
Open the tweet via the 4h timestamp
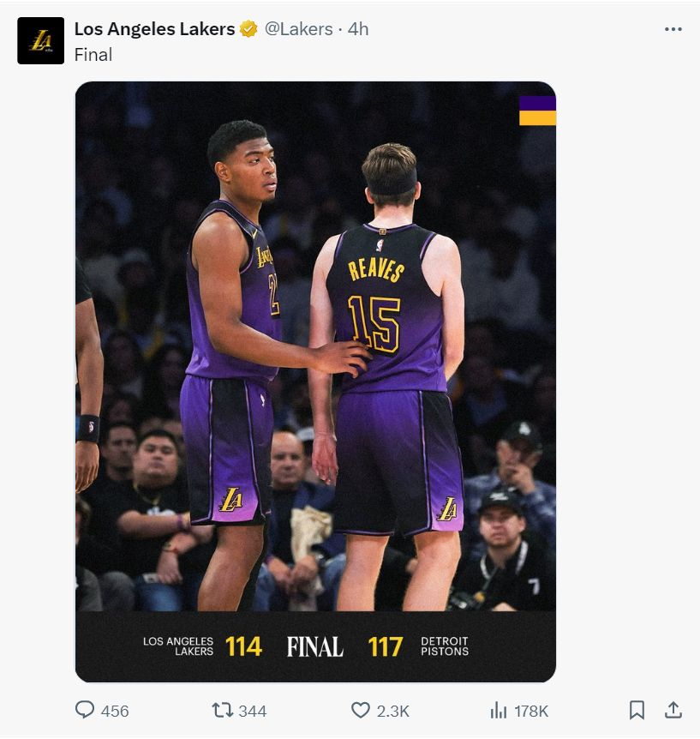click(x=358, y=29)
